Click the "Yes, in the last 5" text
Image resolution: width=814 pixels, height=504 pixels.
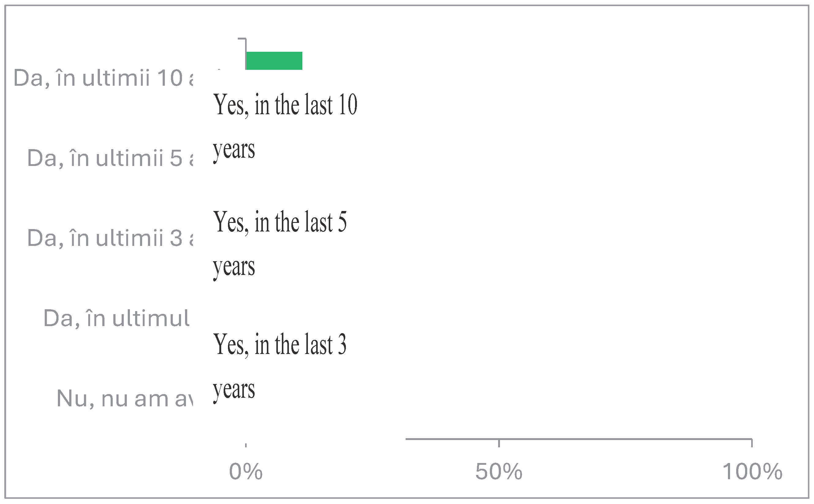280,222
